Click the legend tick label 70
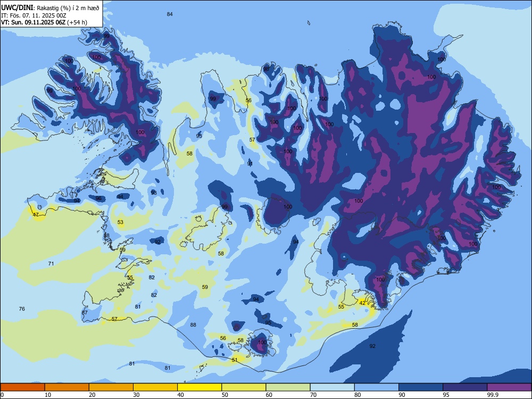This screenshot has width=532, height=399. (313, 395)
